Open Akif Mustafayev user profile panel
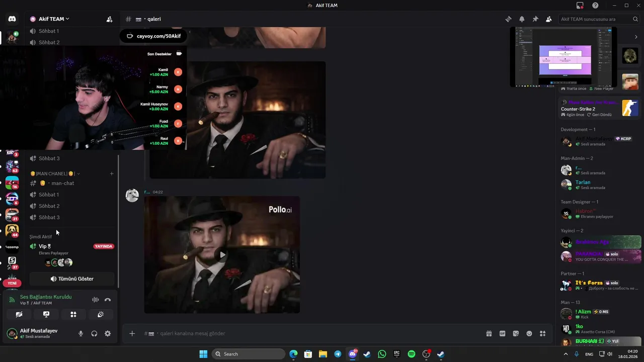The image size is (644, 362). coord(38,333)
